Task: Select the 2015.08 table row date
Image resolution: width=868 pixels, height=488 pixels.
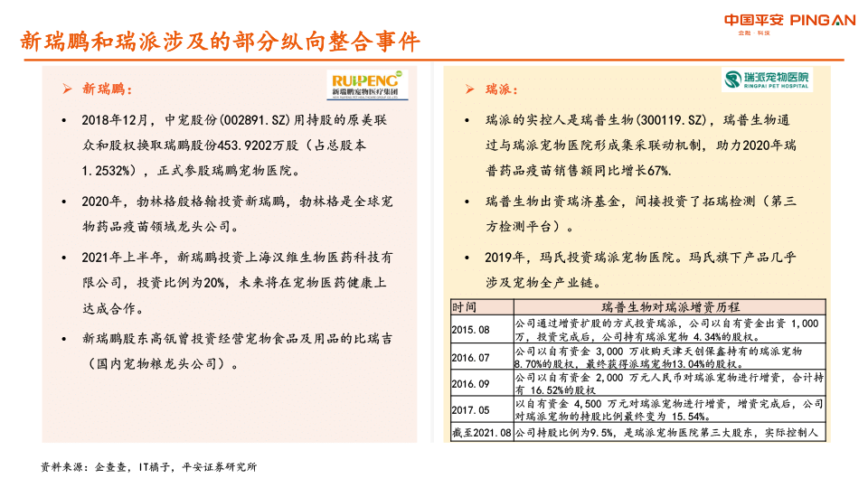Action: pyautogui.click(x=471, y=329)
